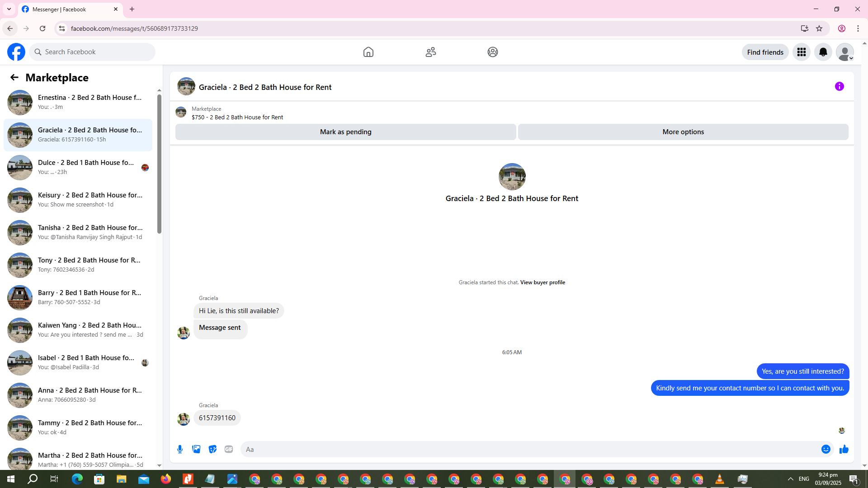Go back with the browser back arrow
The width and height of the screenshot is (868, 488).
10,28
